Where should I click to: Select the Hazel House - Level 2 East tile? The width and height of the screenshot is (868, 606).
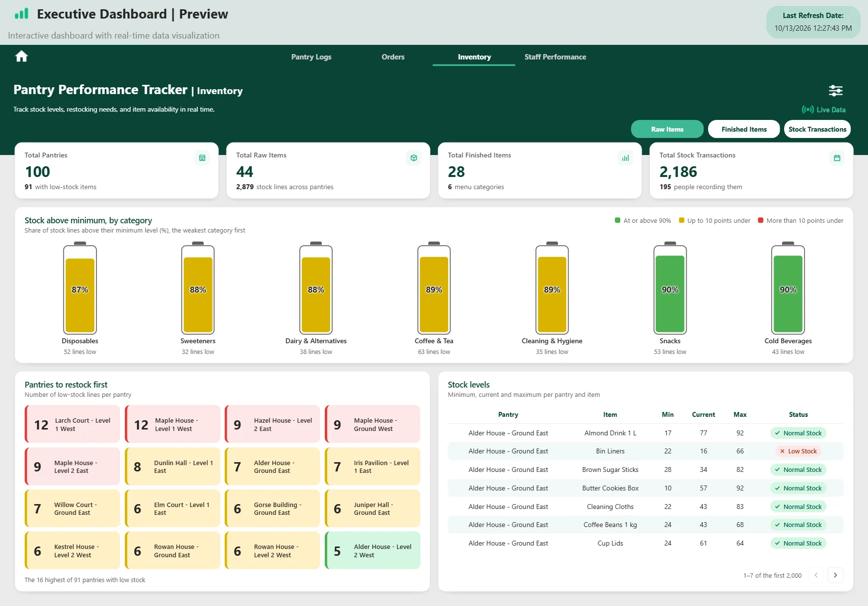[x=273, y=424]
